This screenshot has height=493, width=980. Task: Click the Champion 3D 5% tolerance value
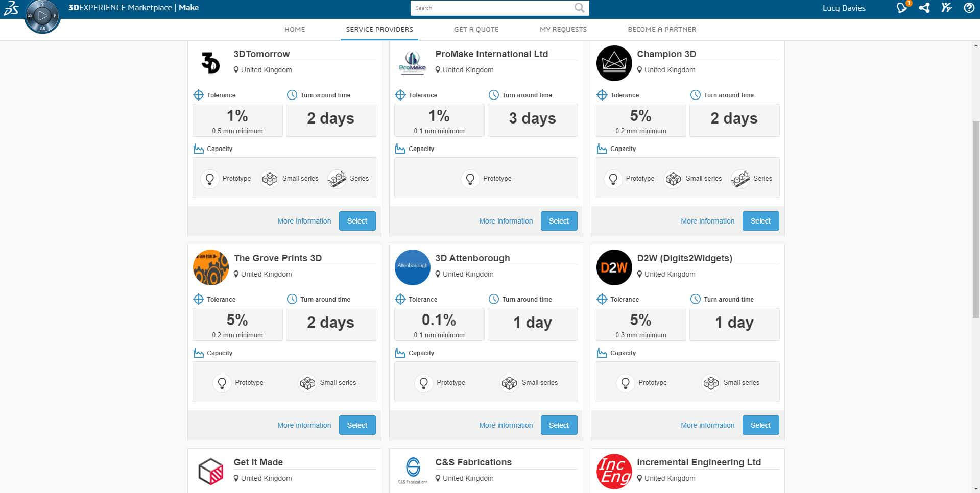[x=641, y=116]
